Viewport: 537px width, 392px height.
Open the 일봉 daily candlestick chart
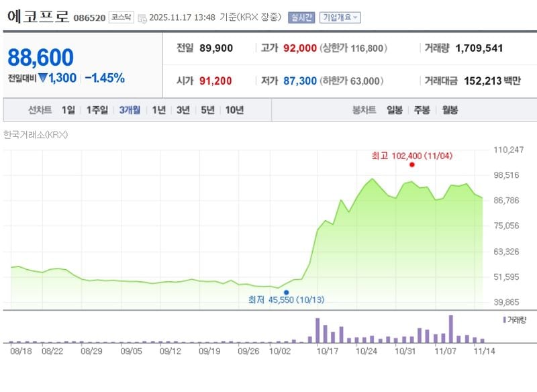tap(394, 110)
